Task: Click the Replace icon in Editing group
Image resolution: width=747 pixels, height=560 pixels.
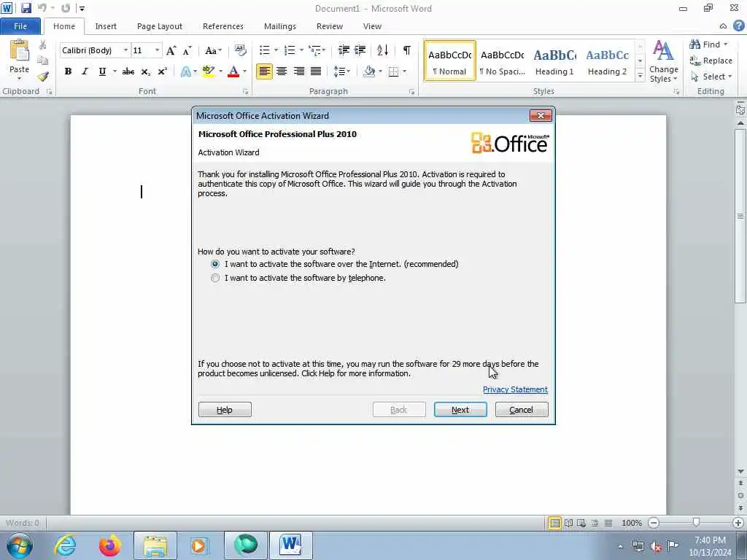Action: 711,61
